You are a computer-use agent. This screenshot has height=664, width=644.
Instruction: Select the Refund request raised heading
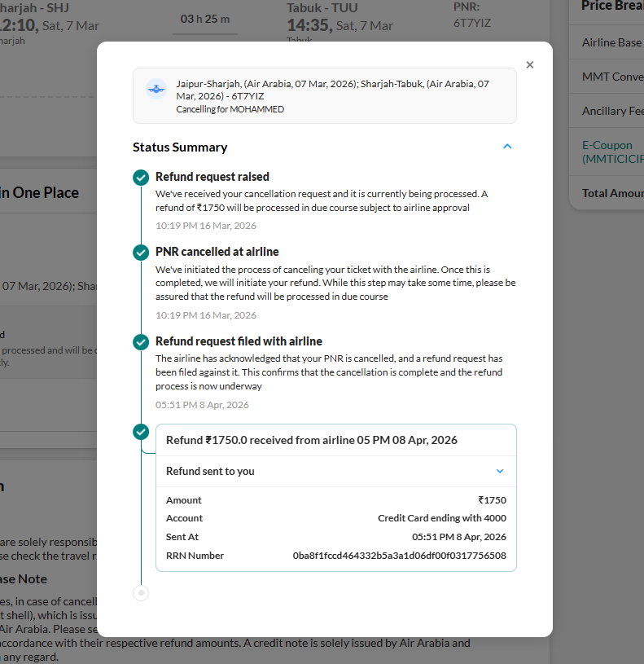coord(212,177)
